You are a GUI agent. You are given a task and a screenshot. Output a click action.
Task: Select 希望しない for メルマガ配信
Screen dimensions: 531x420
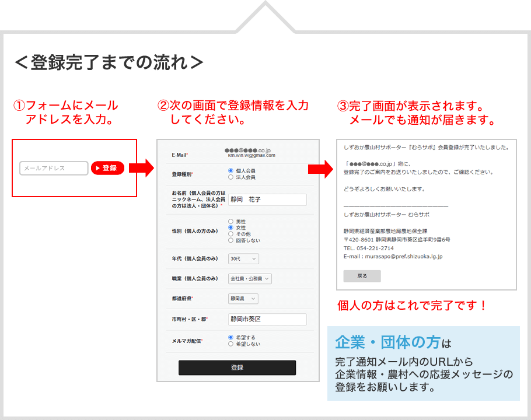(x=231, y=344)
